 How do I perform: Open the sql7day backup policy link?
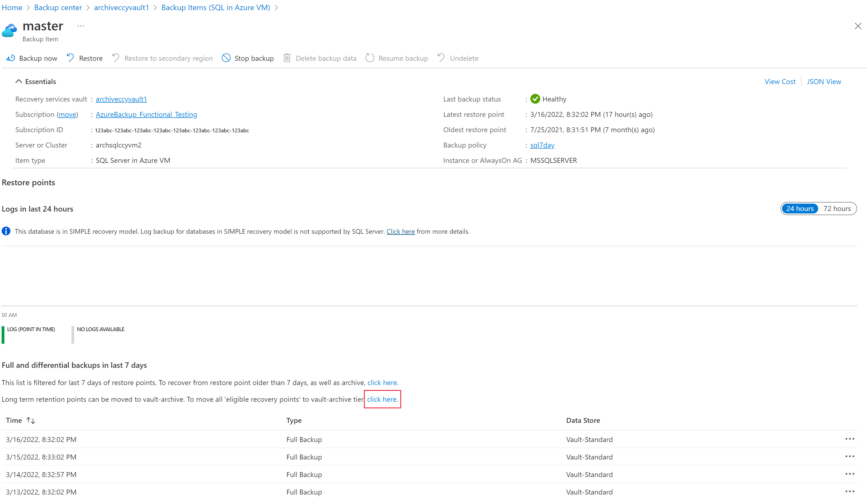point(542,145)
